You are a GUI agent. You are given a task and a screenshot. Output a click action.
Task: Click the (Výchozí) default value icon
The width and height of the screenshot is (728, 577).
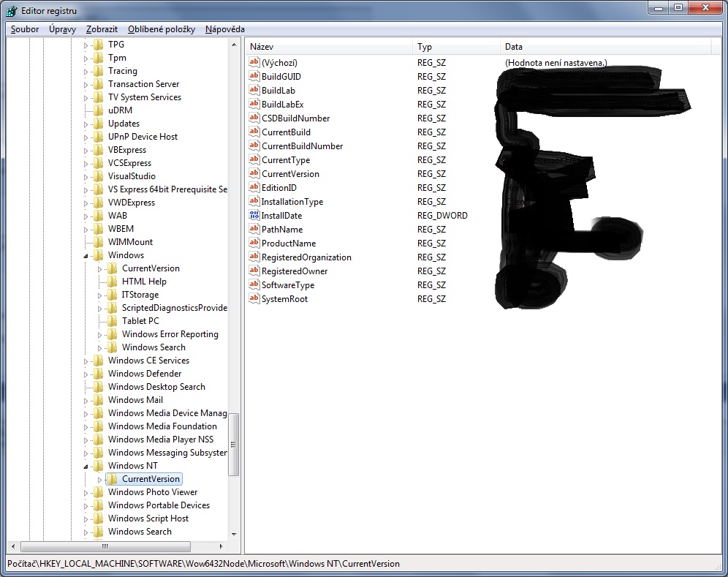(254, 61)
